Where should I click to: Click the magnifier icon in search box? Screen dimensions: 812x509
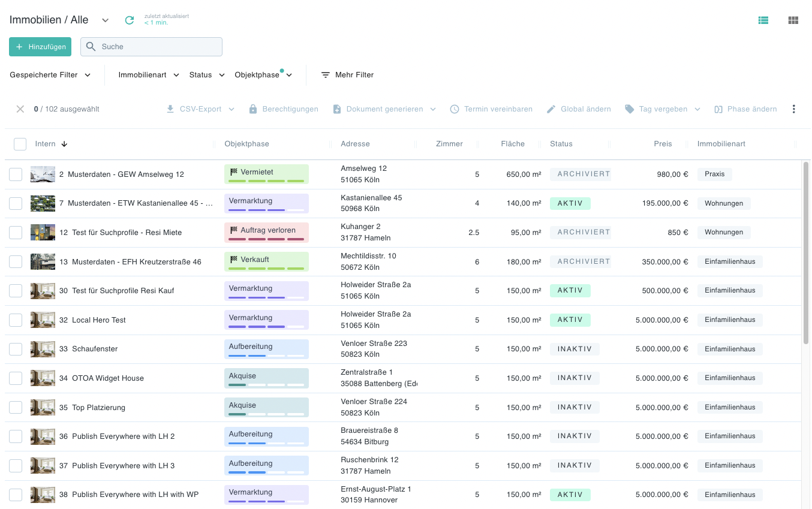pyautogui.click(x=91, y=47)
